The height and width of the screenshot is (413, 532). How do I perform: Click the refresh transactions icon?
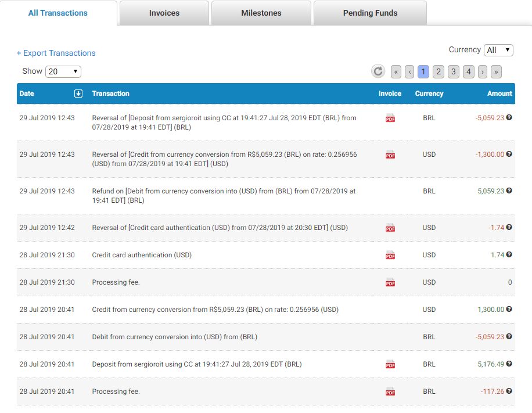[x=378, y=71]
